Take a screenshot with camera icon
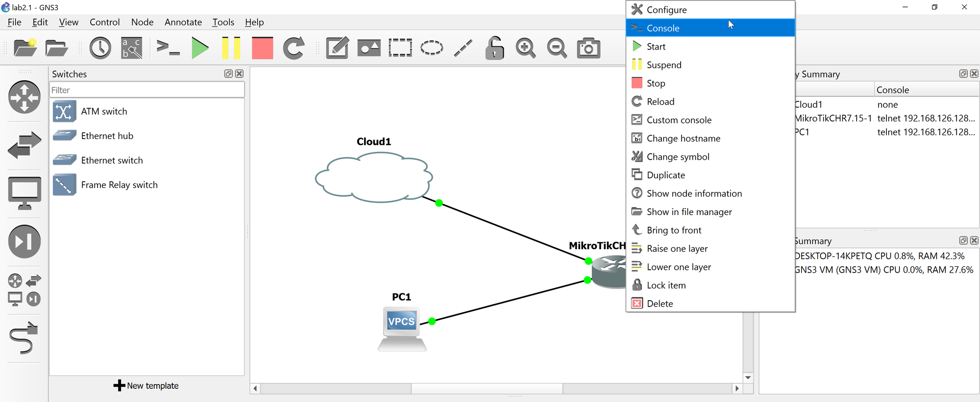 pos(588,48)
